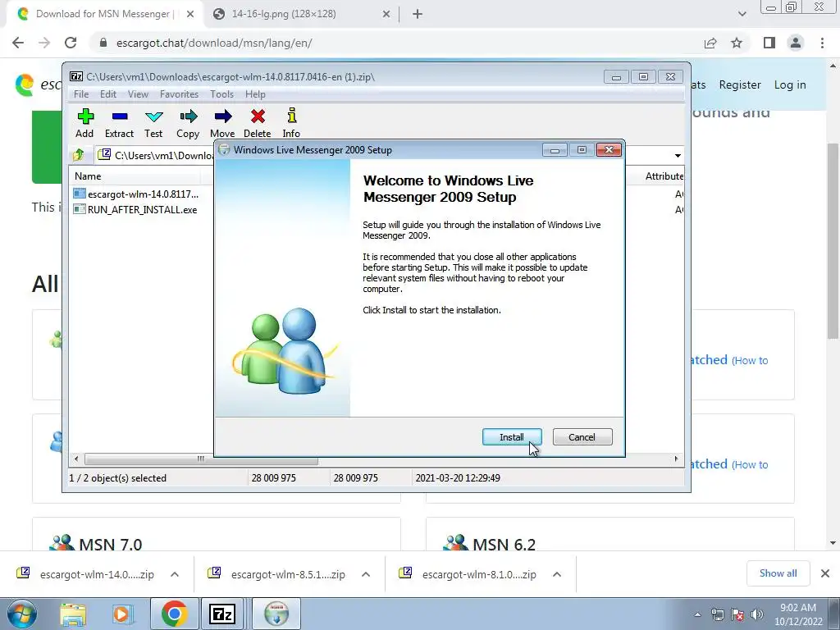Open a new Chrome tab
The width and height of the screenshot is (840, 630).
418,15
